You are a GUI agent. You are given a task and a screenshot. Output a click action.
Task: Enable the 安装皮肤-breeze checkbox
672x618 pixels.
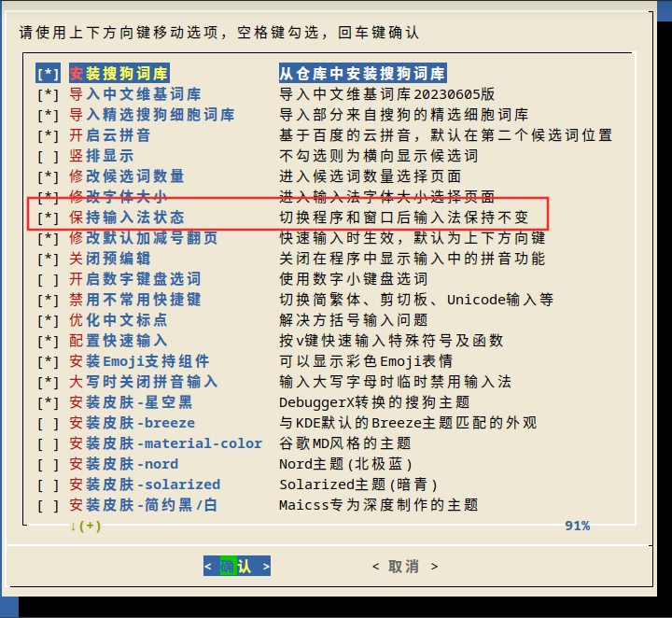[48, 424]
